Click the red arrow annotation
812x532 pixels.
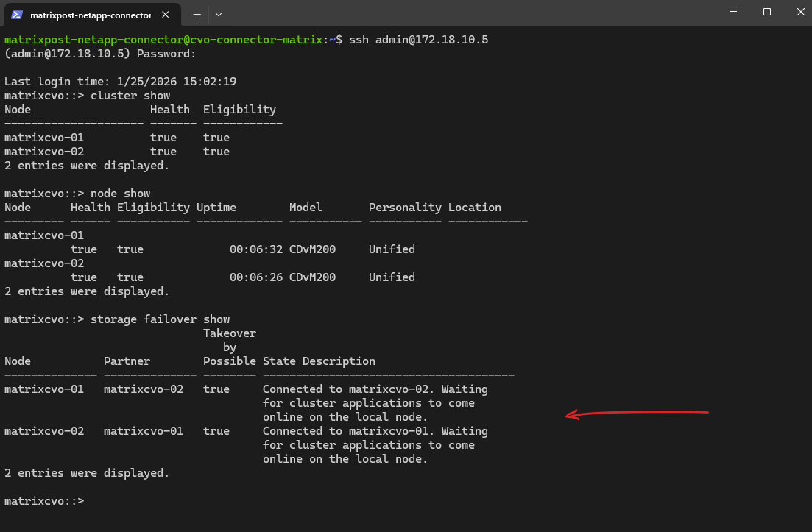pyautogui.click(x=637, y=414)
